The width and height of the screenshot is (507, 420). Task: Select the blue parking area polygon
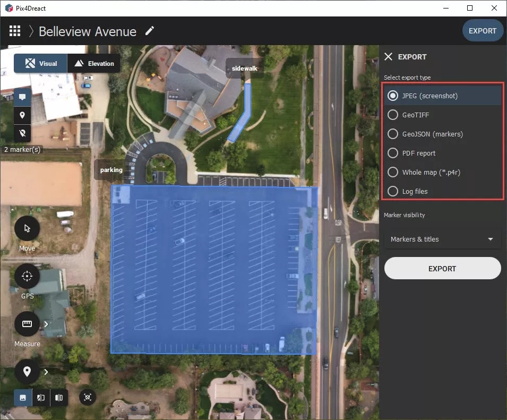point(214,270)
